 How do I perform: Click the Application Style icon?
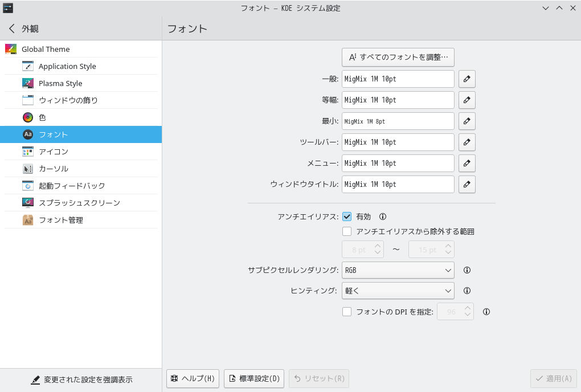pos(28,66)
